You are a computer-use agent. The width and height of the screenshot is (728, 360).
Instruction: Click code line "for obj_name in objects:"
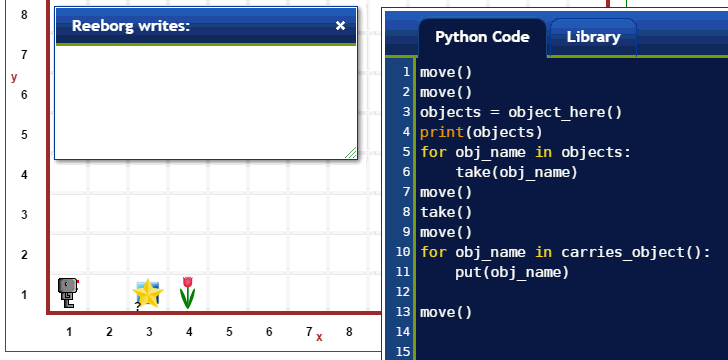pos(526,152)
